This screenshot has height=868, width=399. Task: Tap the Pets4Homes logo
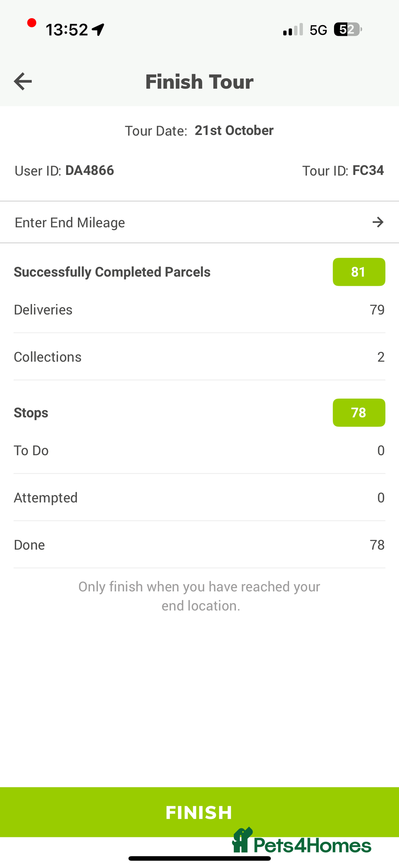point(302,842)
